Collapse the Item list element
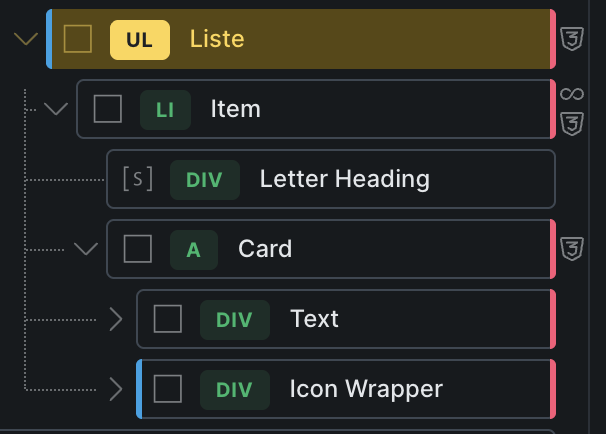The height and width of the screenshot is (434, 606). tap(56, 109)
